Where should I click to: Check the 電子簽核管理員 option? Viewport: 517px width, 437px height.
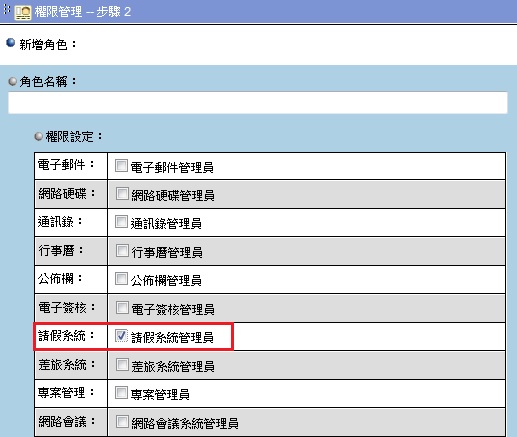tap(122, 308)
